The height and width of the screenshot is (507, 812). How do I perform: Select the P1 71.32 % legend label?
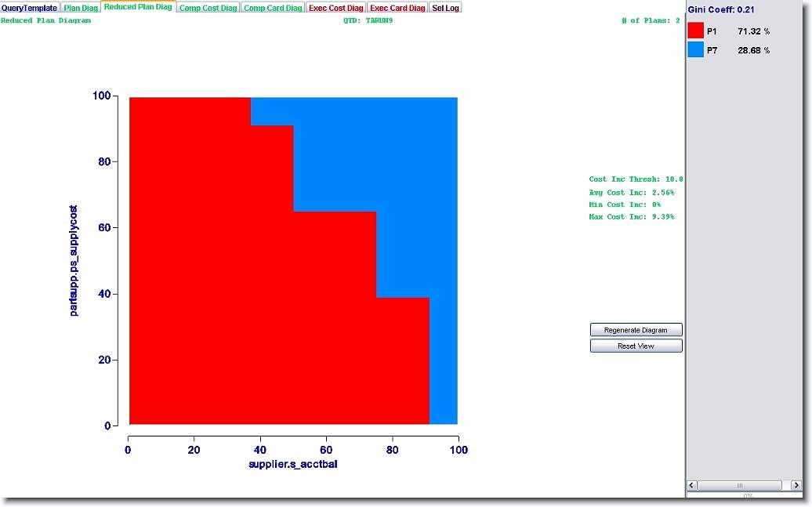pyautogui.click(x=738, y=31)
